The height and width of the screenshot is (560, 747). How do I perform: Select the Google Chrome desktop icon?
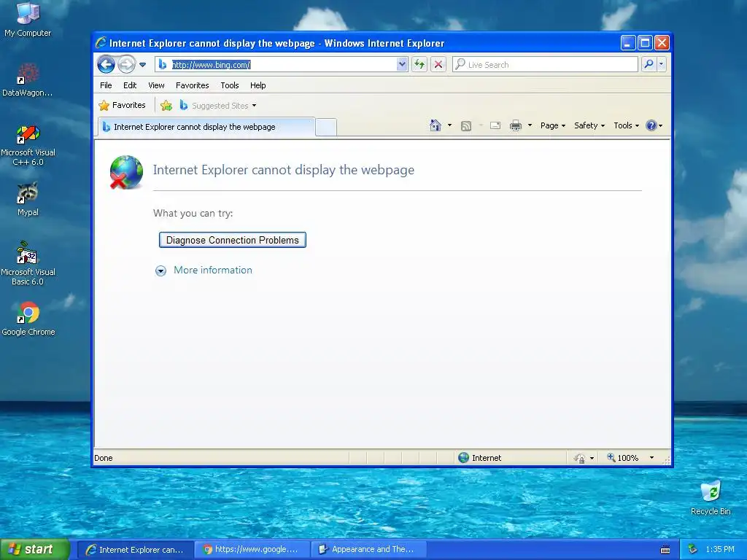point(28,319)
